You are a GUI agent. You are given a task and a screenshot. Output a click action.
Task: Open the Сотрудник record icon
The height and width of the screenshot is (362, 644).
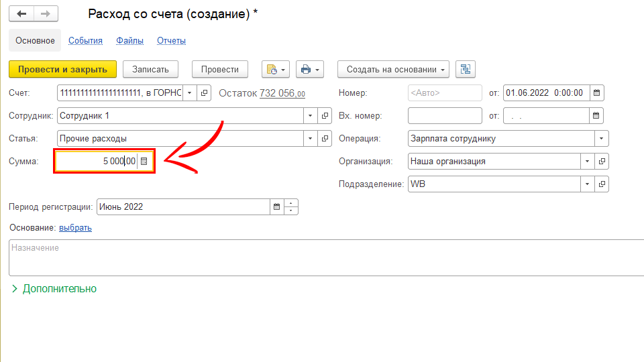(x=325, y=116)
